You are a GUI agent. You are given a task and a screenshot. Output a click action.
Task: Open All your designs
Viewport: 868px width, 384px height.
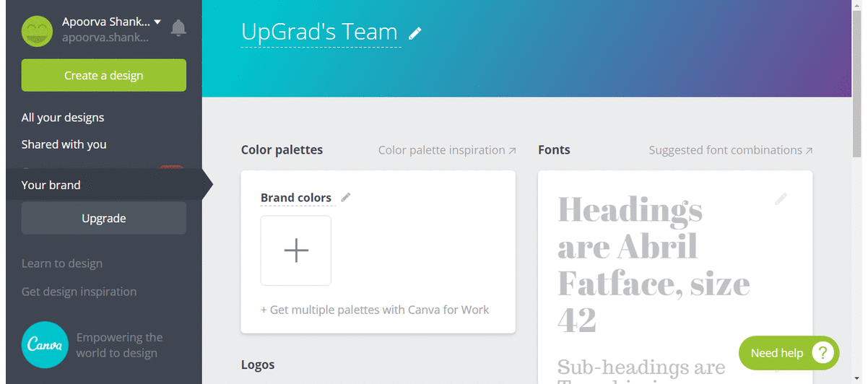63,118
